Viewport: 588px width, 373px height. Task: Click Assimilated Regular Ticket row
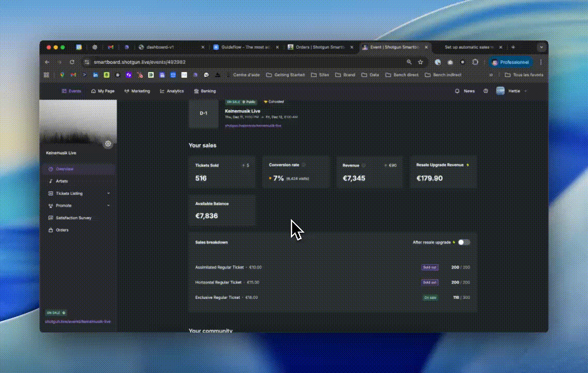333,267
